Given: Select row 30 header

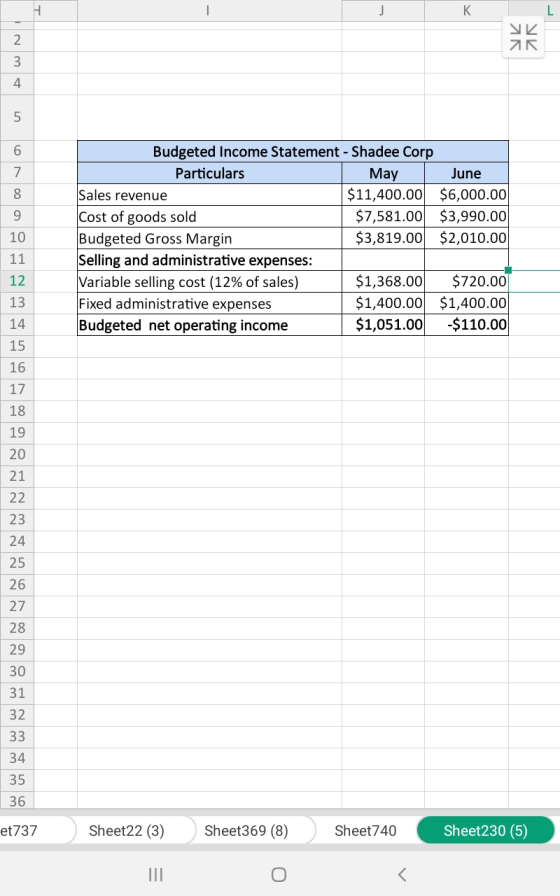Looking at the screenshot, I should point(17,671).
